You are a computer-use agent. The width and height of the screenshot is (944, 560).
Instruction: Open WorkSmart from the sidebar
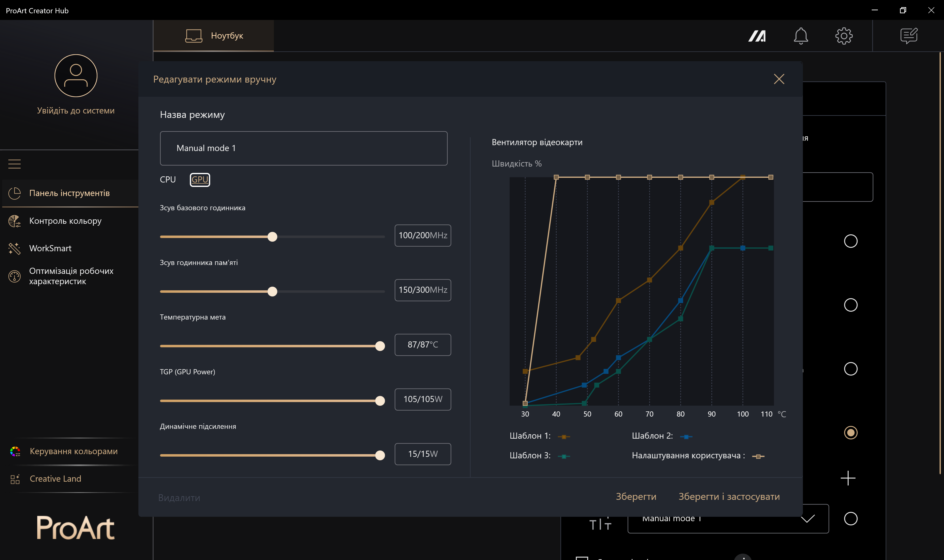tap(50, 248)
